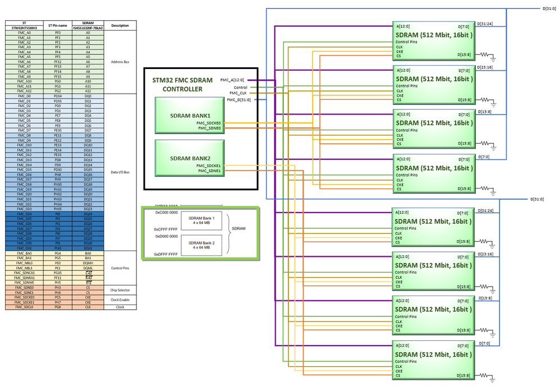The height and width of the screenshot is (392, 560).
Task: Click the FMC_SDNWE table cell
Action: pyautogui.click(x=24, y=283)
